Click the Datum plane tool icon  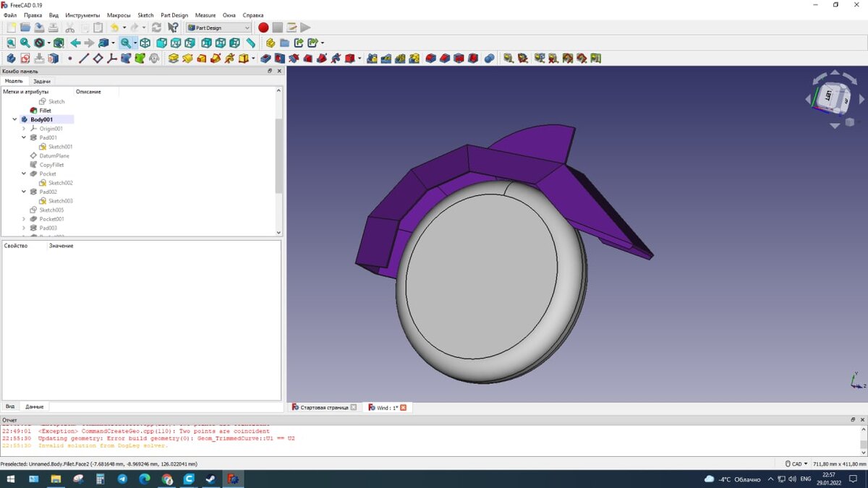point(98,58)
